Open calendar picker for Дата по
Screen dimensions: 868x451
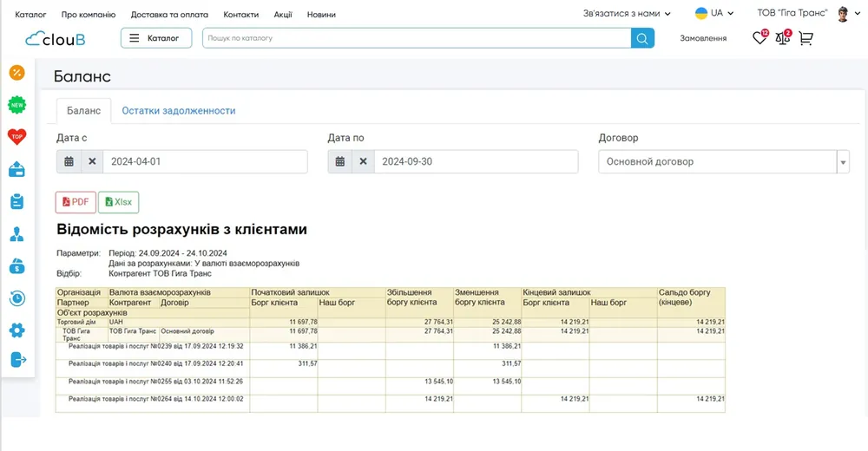tap(340, 161)
